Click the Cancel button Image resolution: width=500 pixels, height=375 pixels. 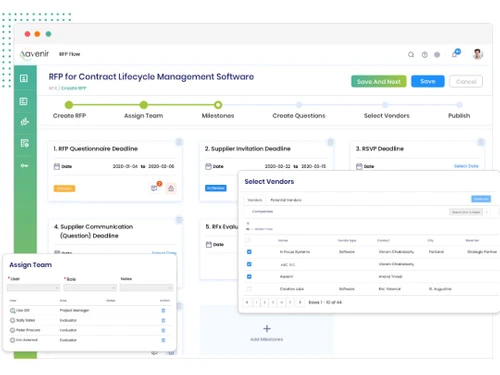click(466, 81)
